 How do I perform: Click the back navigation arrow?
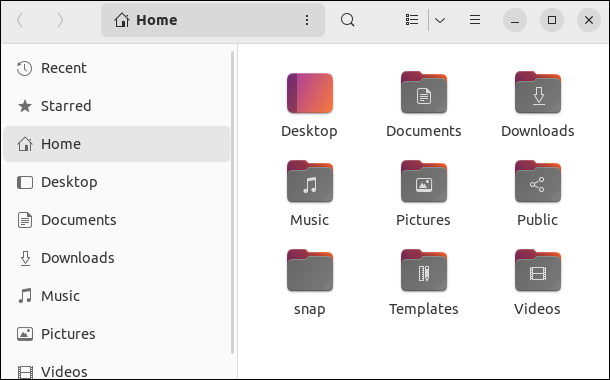click(20, 20)
